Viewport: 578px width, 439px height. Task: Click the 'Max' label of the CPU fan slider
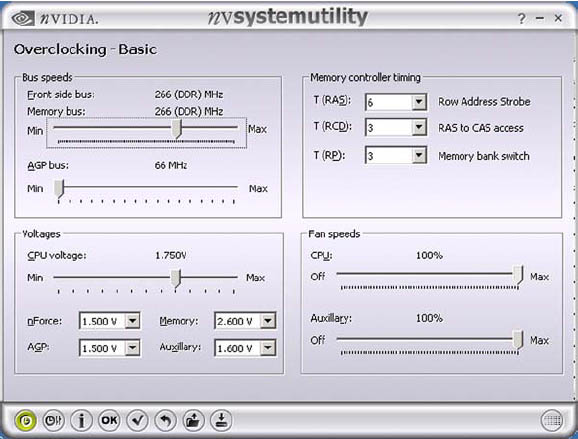(539, 277)
